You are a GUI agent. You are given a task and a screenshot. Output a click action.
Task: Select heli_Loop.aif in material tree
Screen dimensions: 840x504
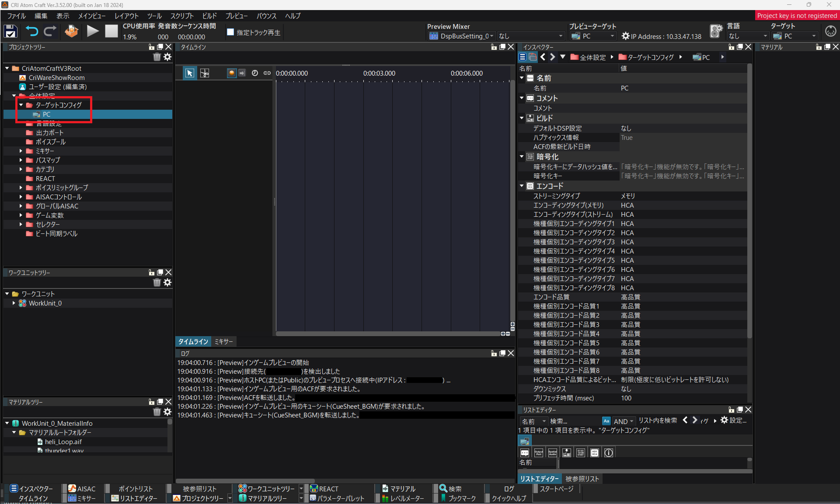tap(63, 442)
